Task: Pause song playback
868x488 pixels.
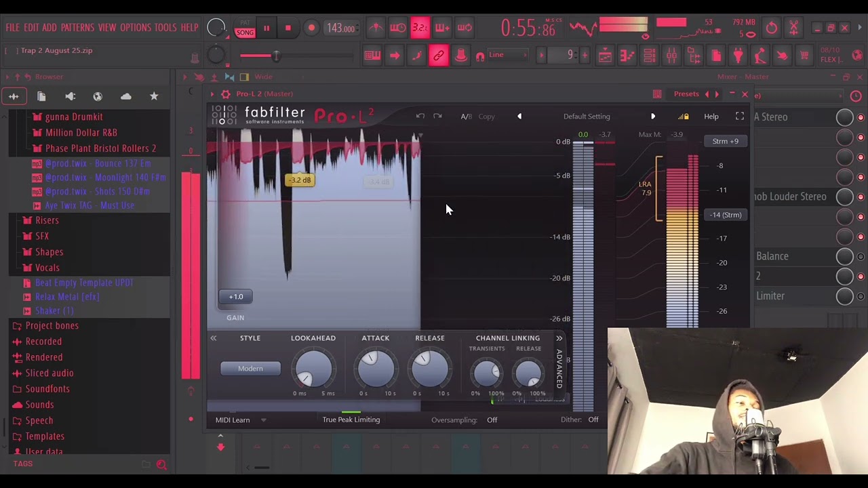Action: coord(267,28)
